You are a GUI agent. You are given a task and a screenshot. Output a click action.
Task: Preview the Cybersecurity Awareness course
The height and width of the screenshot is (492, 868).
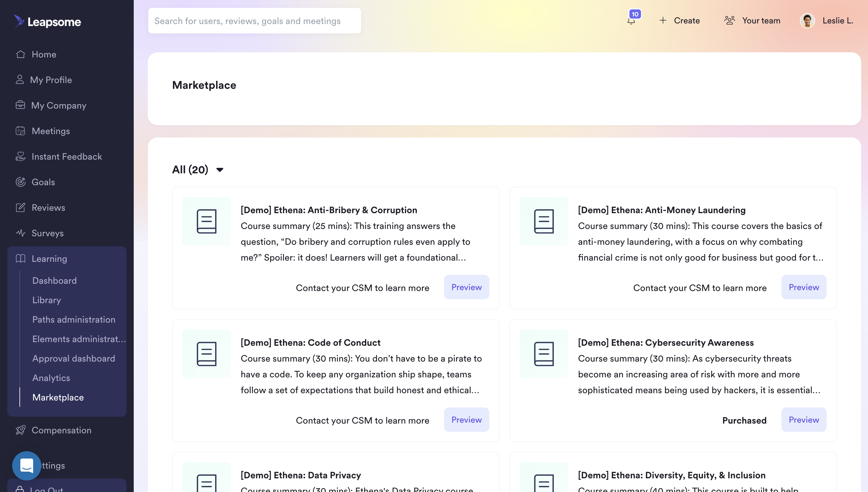804,420
